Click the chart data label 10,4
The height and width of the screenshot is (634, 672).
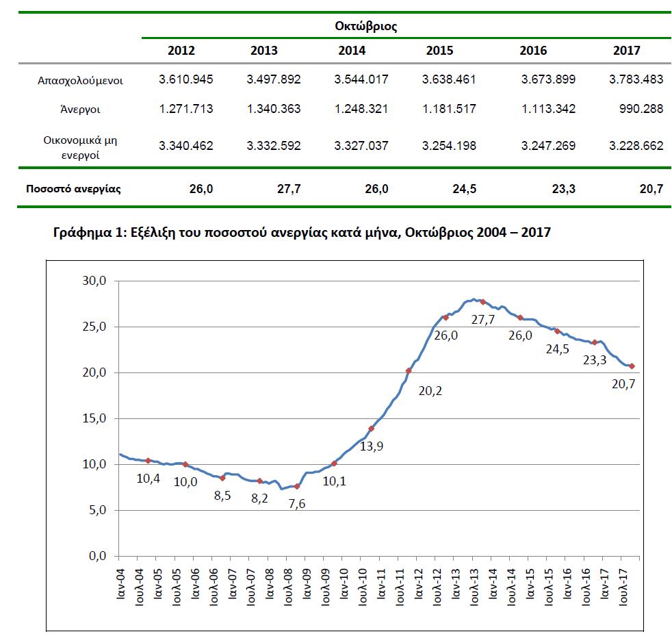click(x=148, y=479)
